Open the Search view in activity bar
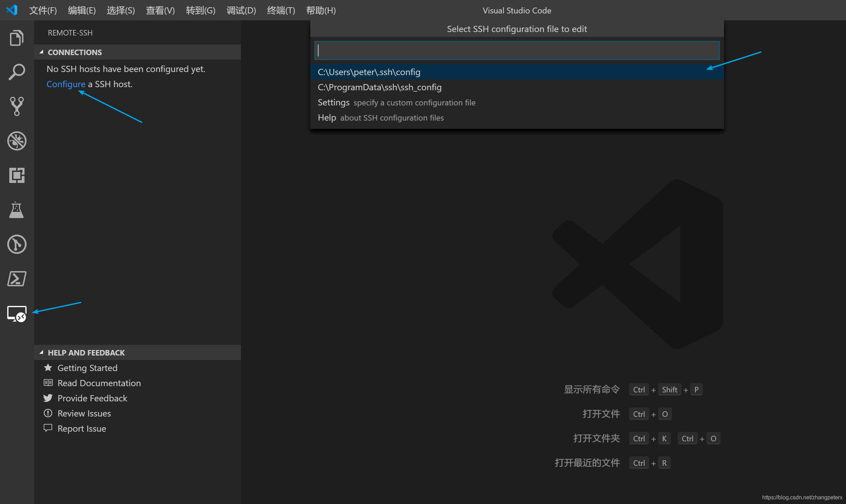Screen dimensions: 846x504 [17, 72]
